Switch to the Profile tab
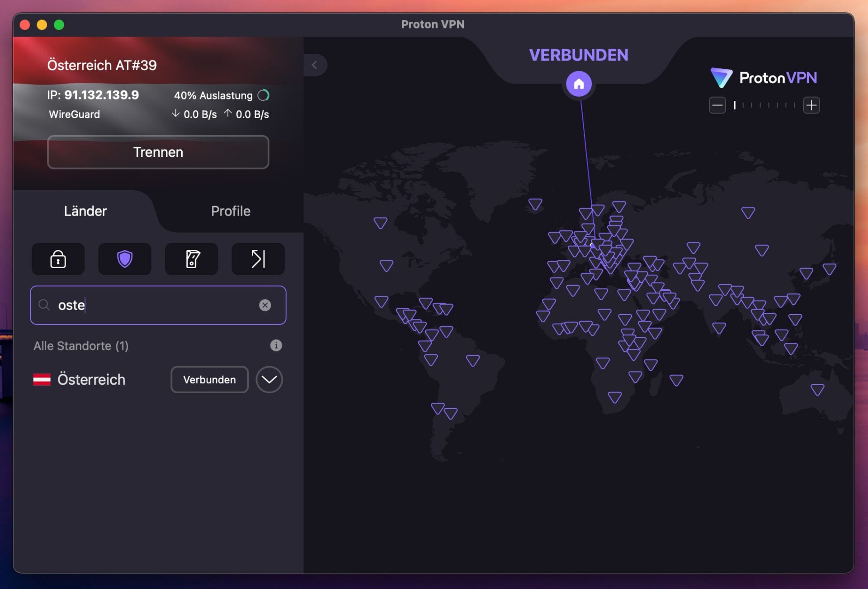Screen dimensions: 868x589 231,211
